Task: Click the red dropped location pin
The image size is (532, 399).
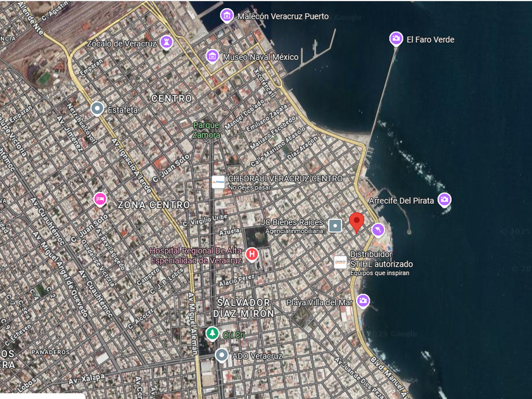Action: (357, 222)
